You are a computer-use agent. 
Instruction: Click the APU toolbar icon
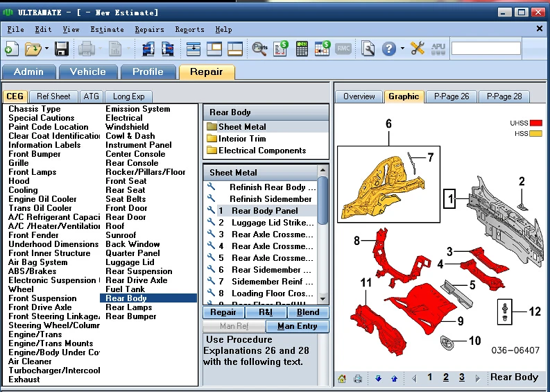click(438, 49)
